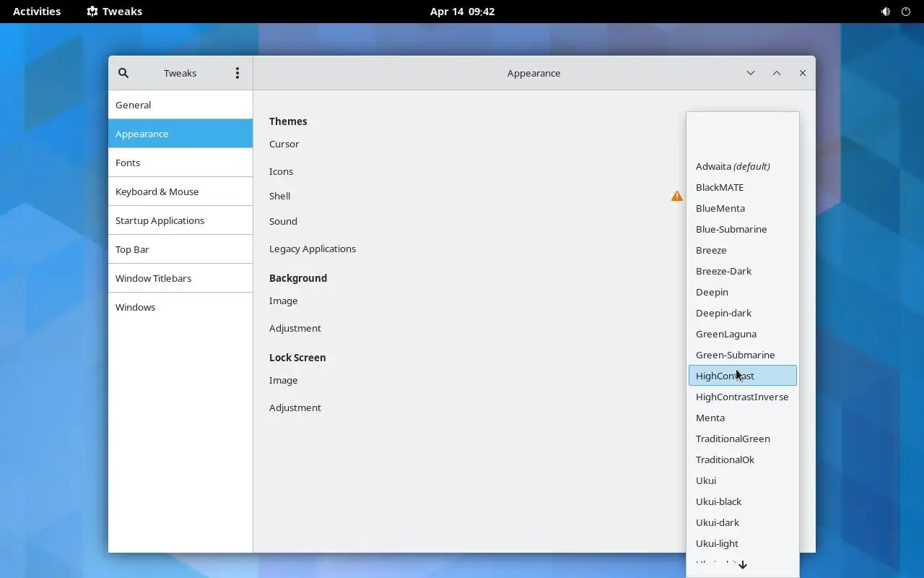
Task: Choose the Breeze theme
Action: click(743, 250)
